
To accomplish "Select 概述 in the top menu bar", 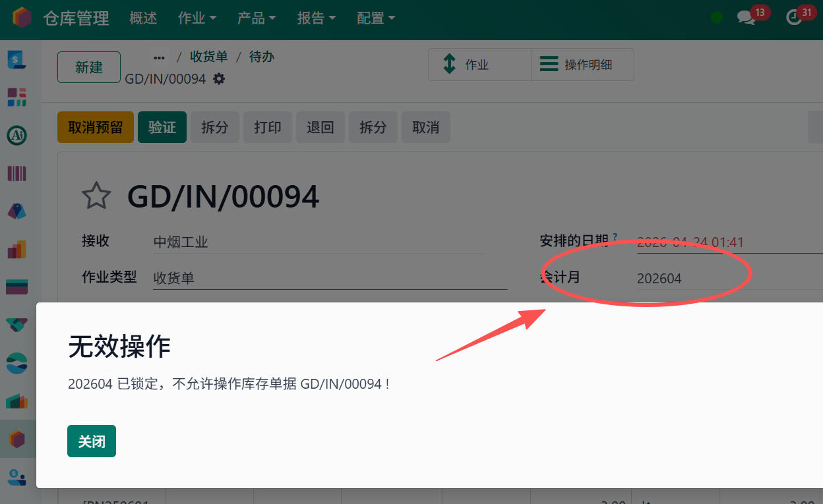I will pyautogui.click(x=143, y=18).
